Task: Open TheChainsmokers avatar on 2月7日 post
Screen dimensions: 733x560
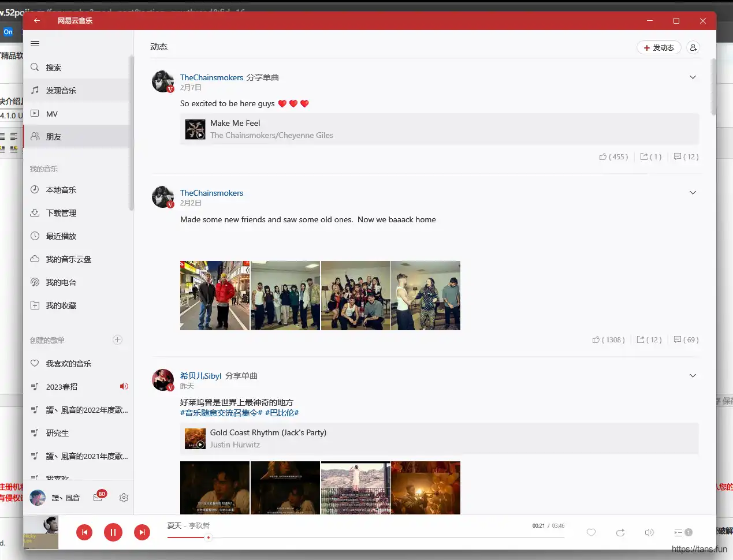Action: point(163,81)
